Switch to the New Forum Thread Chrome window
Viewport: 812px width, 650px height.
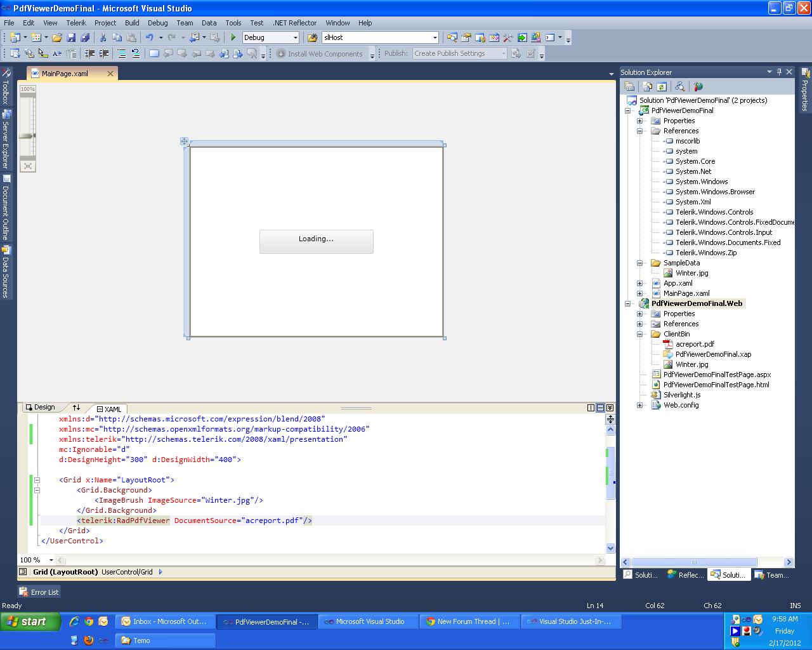pos(469,622)
